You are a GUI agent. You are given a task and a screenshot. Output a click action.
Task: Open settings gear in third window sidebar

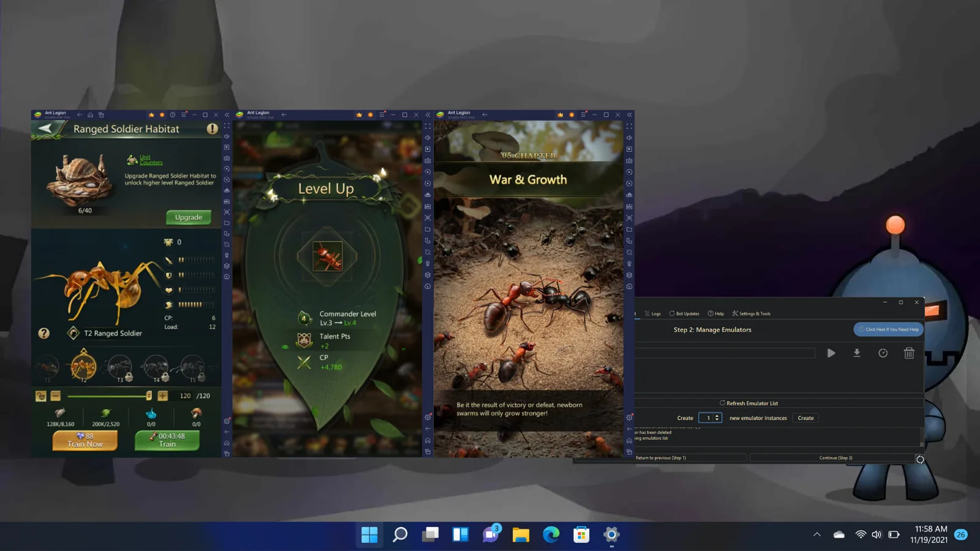(x=629, y=418)
